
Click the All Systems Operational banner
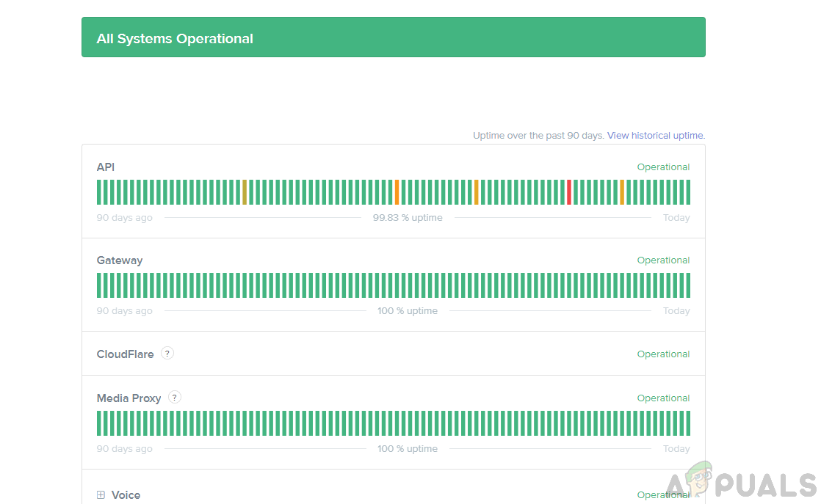(x=393, y=37)
